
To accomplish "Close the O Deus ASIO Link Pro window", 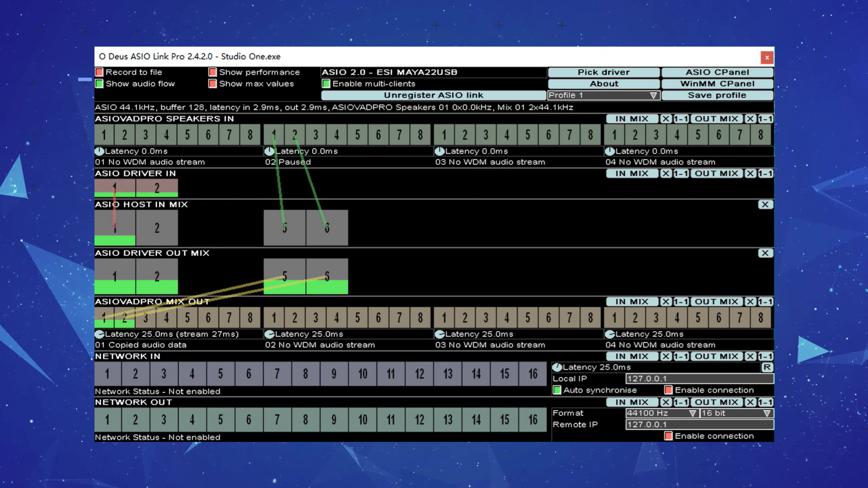I will click(767, 57).
